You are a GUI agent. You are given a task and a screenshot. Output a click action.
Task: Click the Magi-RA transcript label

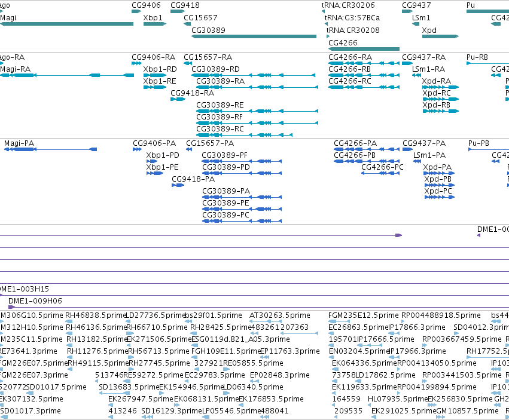click(16, 69)
